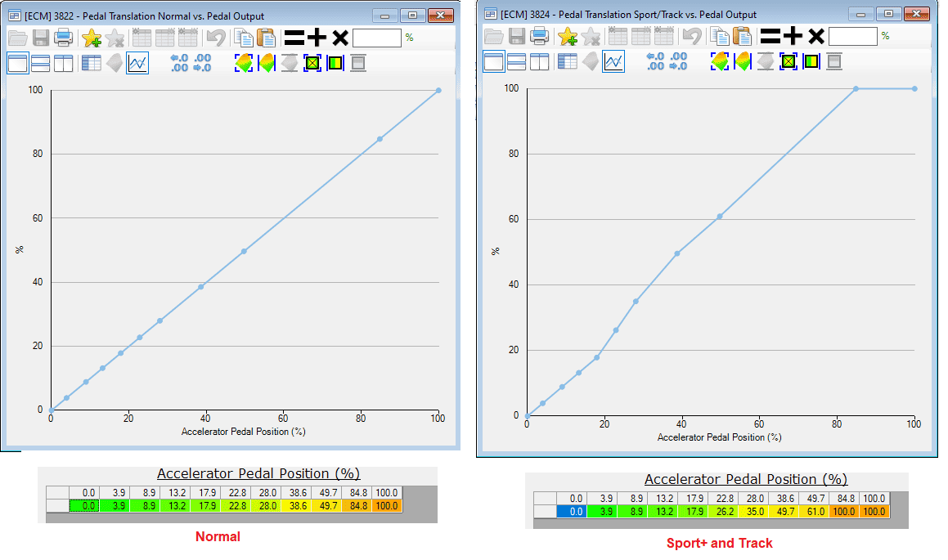This screenshot has height=560, width=948.
Task: Paste into the Sport/Track pedal window
Action: coord(742,36)
